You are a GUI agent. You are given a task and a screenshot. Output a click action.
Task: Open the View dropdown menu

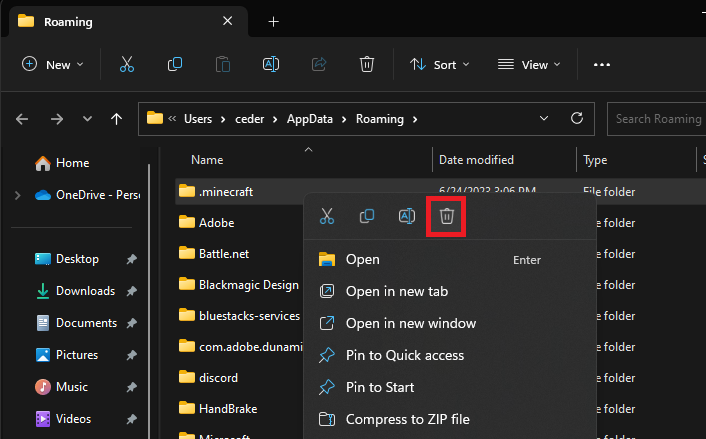[x=528, y=64]
